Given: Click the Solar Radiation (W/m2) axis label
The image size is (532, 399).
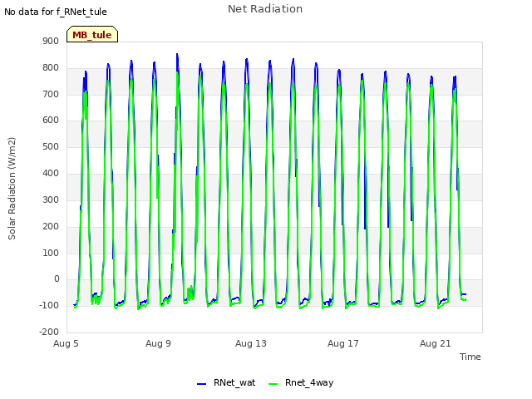Looking at the screenshot, I should tap(12, 189).
